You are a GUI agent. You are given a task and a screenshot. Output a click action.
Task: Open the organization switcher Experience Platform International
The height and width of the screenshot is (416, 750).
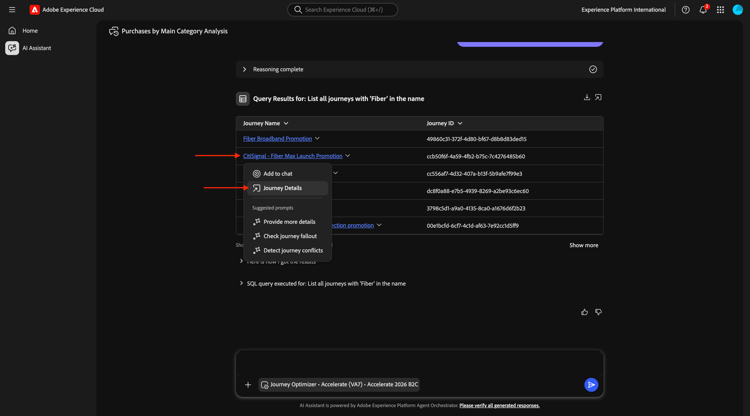623,10
